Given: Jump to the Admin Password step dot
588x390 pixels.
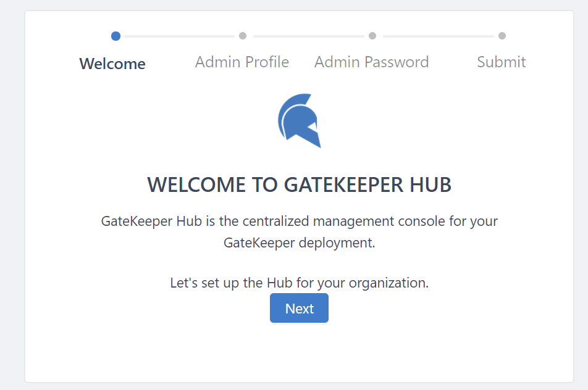Looking at the screenshot, I should (372, 36).
